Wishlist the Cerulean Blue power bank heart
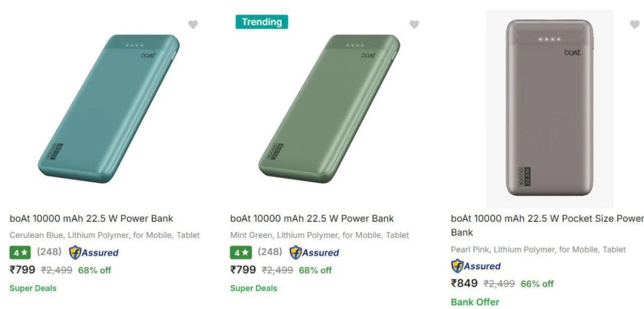This screenshot has width=644, height=309. pos(193,24)
